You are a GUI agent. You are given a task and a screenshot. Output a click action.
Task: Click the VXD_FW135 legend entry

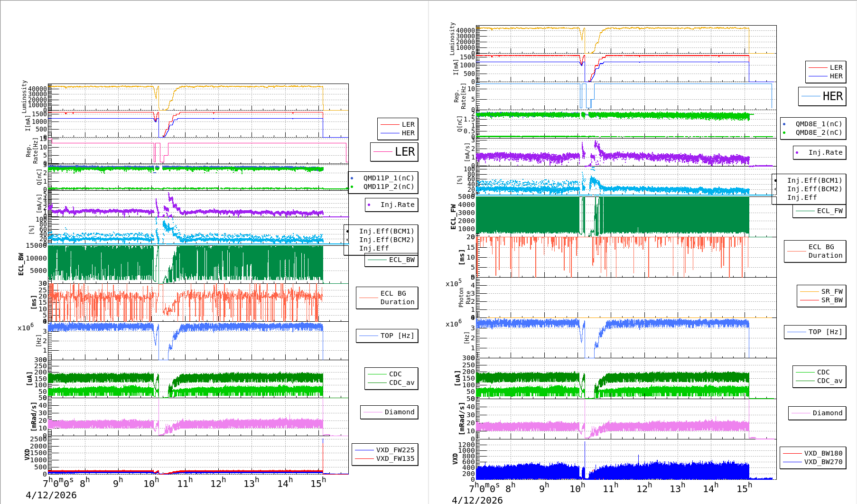(x=385, y=459)
